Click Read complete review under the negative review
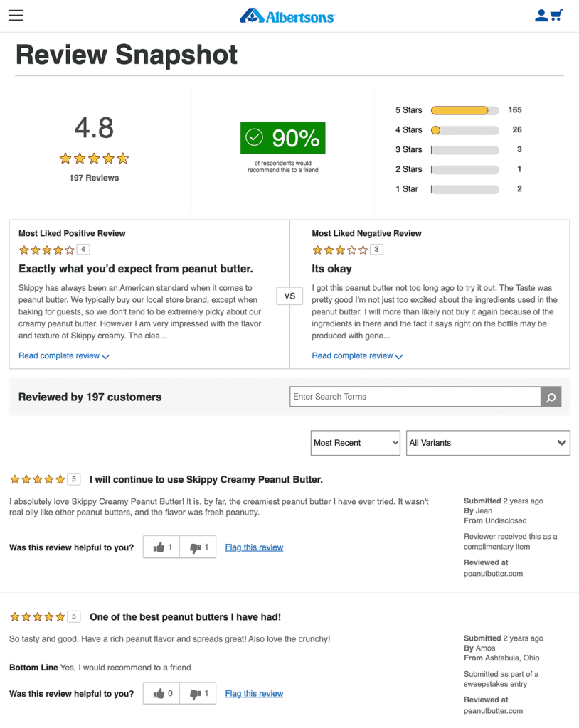 point(353,355)
